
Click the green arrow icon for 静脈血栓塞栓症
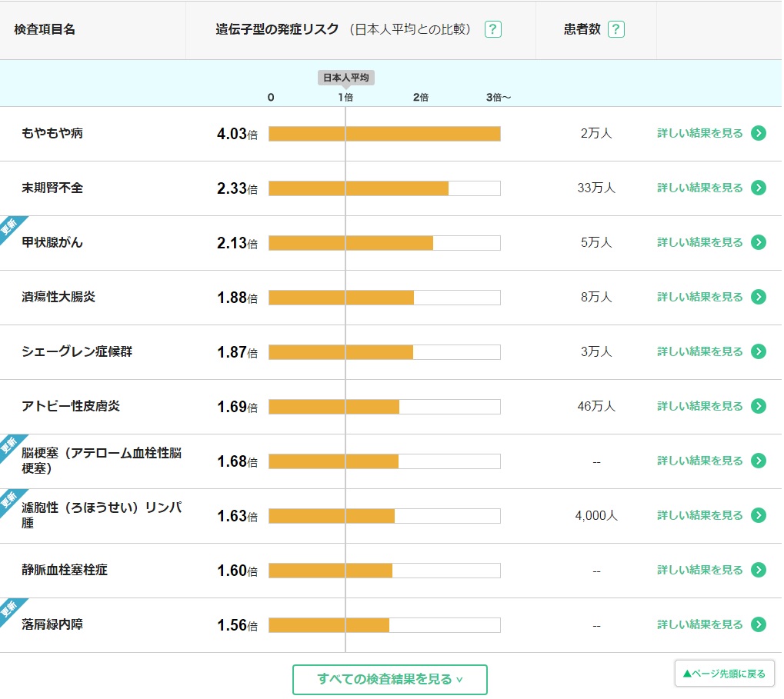point(759,571)
